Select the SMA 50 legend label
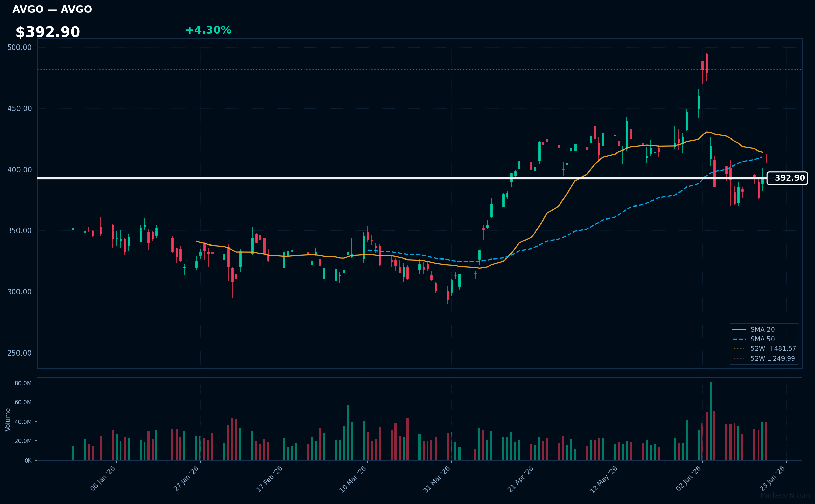Viewport: 815px width, 504px height. pos(763,339)
